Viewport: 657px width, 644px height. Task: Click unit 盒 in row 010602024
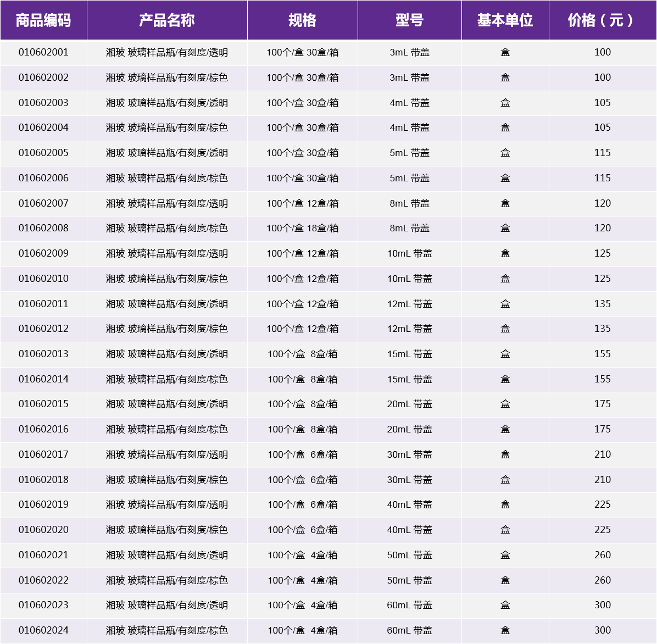pyautogui.click(x=505, y=630)
